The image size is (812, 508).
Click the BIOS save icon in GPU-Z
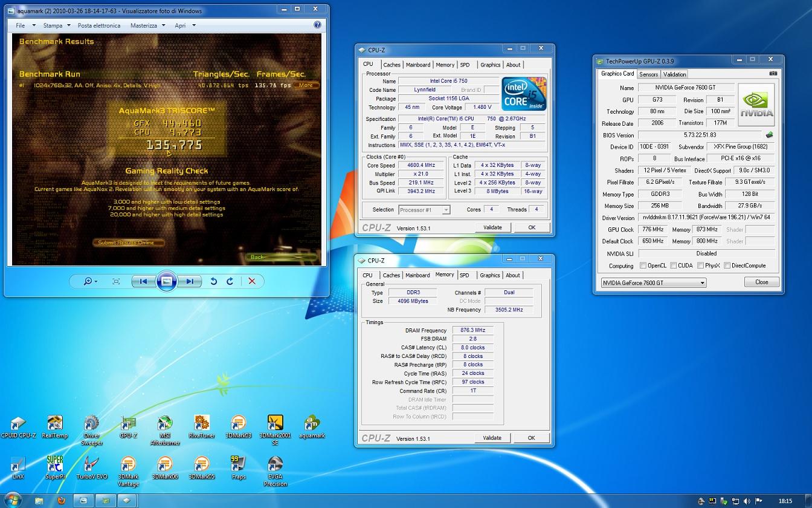click(x=769, y=135)
